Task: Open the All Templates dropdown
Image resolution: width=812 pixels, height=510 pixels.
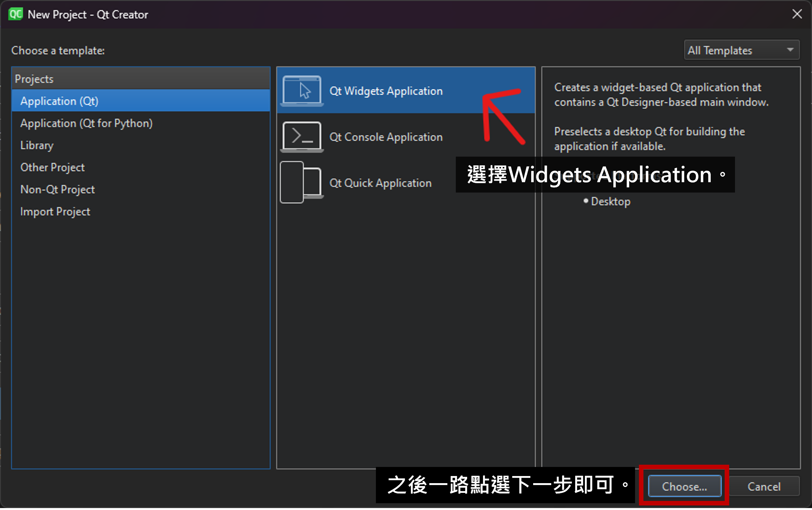Action: point(741,50)
